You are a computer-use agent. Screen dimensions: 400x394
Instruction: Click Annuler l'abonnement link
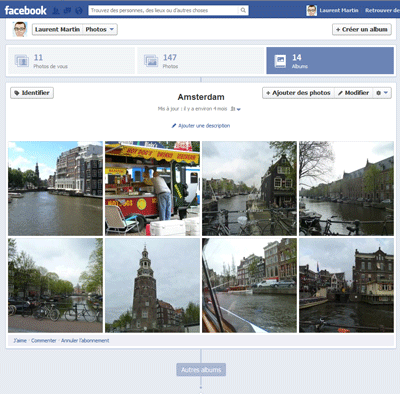coord(85,340)
